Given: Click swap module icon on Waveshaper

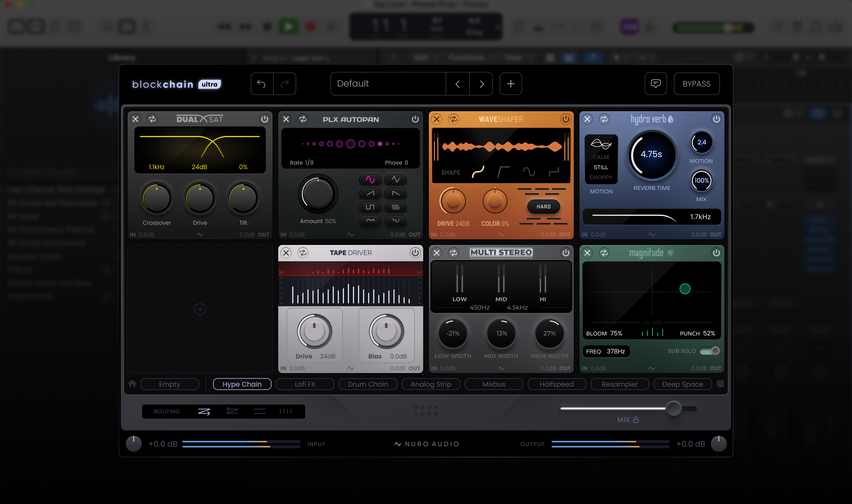Looking at the screenshot, I should [453, 119].
